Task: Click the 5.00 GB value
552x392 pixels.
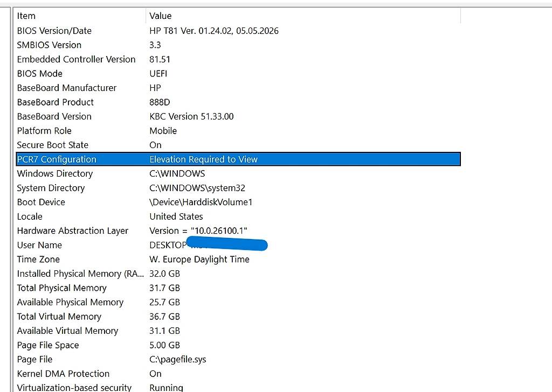Action: tap(164, 345)
